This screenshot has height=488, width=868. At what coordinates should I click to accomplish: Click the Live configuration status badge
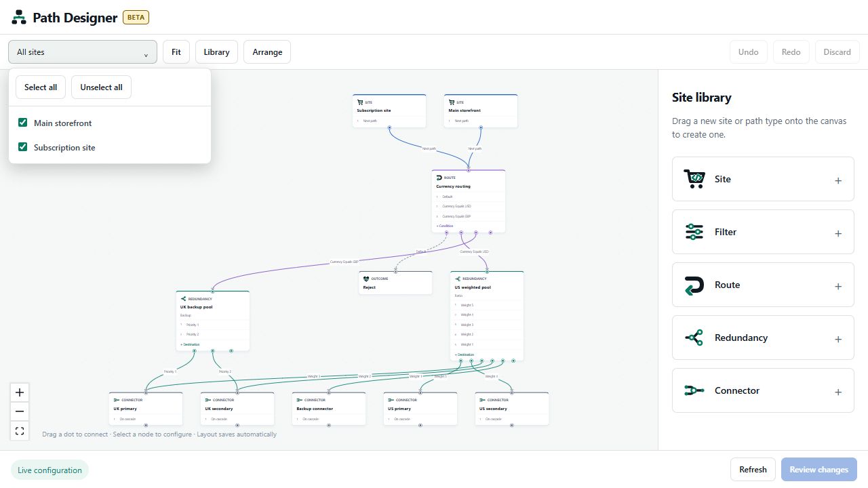[x=50, y=470]
